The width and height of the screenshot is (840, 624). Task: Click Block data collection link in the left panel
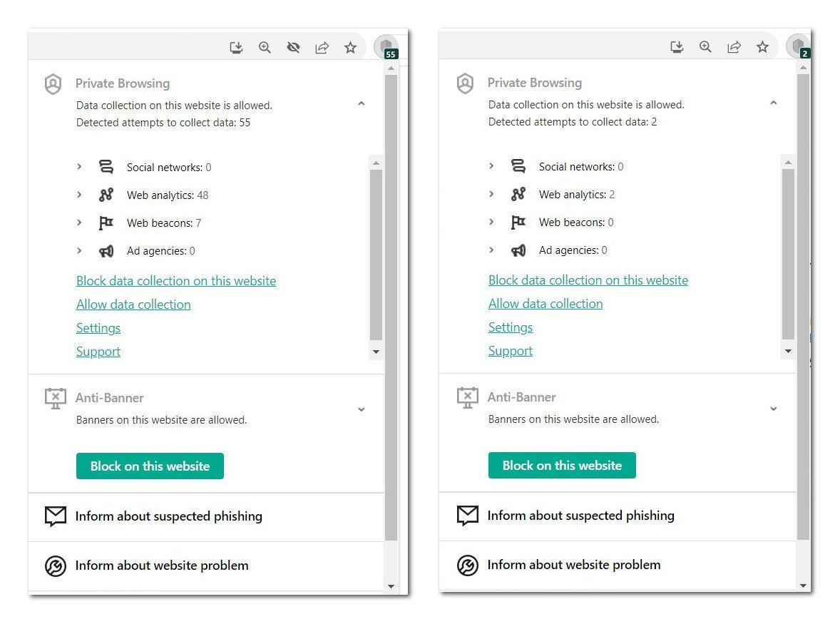[176, 281]
